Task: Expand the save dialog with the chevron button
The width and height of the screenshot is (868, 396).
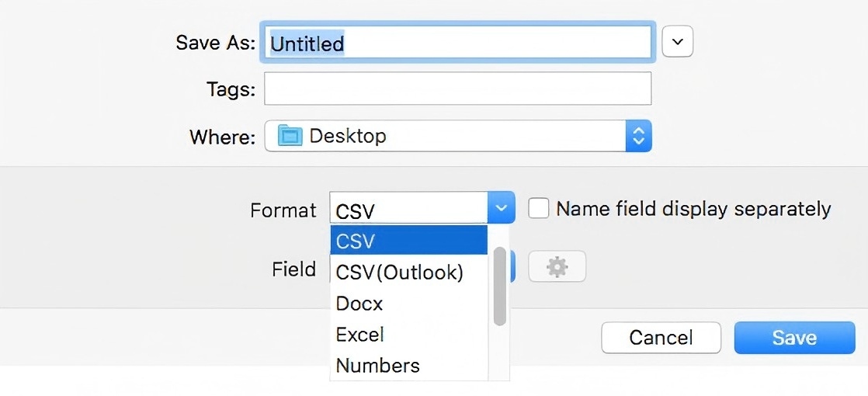Action: click(677, 42)
